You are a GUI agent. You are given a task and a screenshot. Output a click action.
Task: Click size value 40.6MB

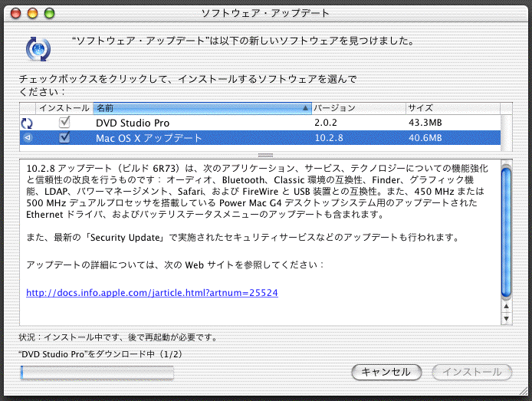click(x=425, y=138)
